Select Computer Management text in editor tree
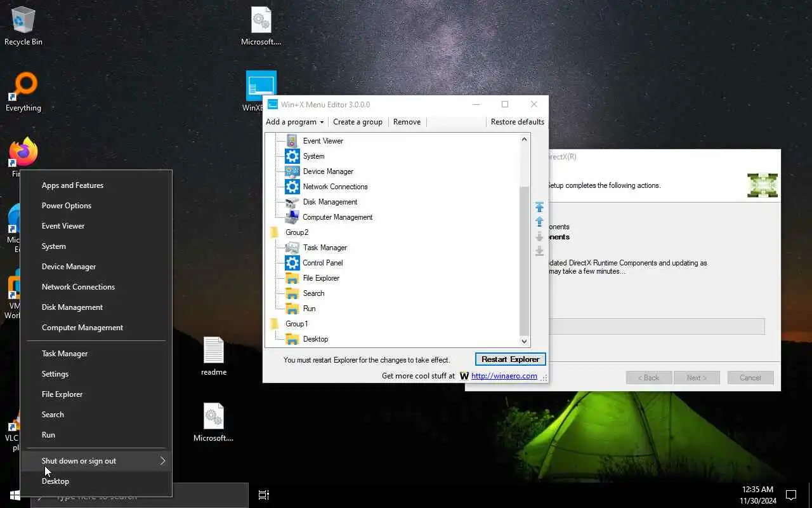Screen dimensions: 812x508 [x=337, y=217]
